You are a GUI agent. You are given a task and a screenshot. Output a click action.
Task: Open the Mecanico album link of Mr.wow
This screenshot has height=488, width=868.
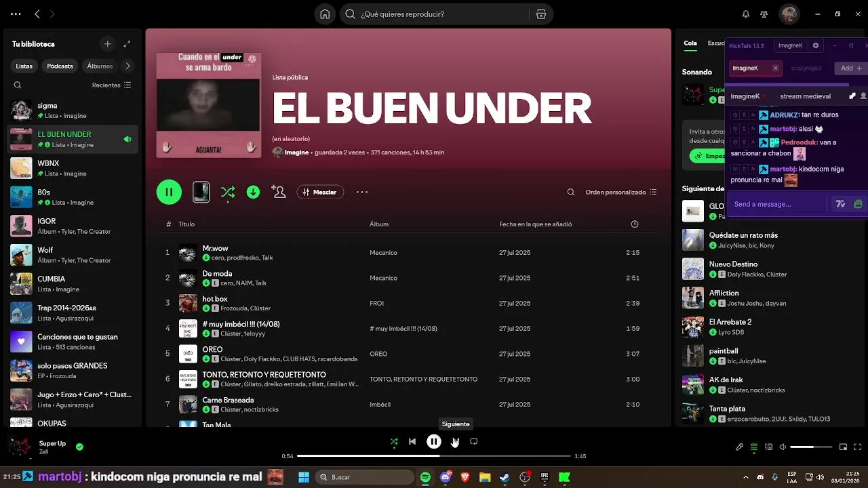pyautogui.click(x=383, y=252)
